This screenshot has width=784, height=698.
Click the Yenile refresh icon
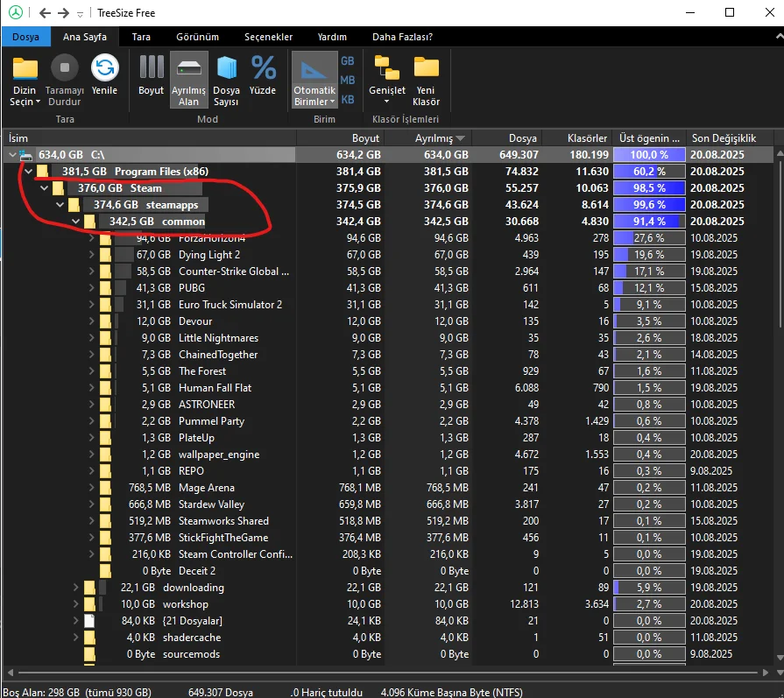tap(104, 69)
